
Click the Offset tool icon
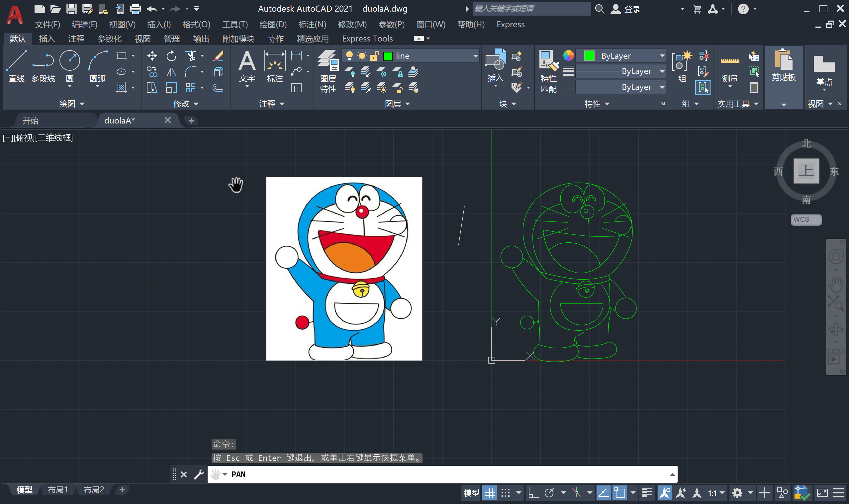[218, 88]
